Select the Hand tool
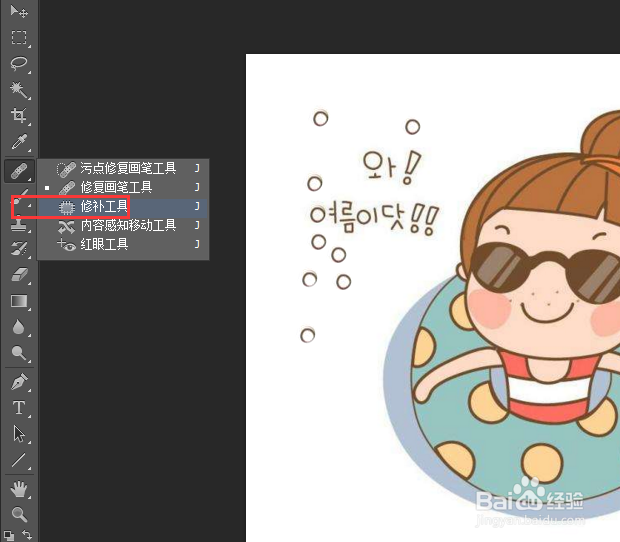Image resolution: width=620 pixels, height=542 pixels. point(19,489)
